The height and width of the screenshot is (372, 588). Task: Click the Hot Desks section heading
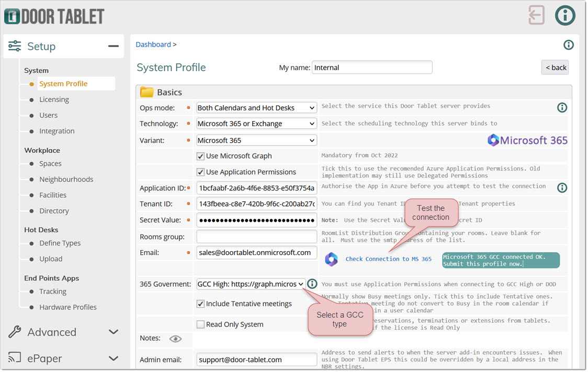pos(41,230)
